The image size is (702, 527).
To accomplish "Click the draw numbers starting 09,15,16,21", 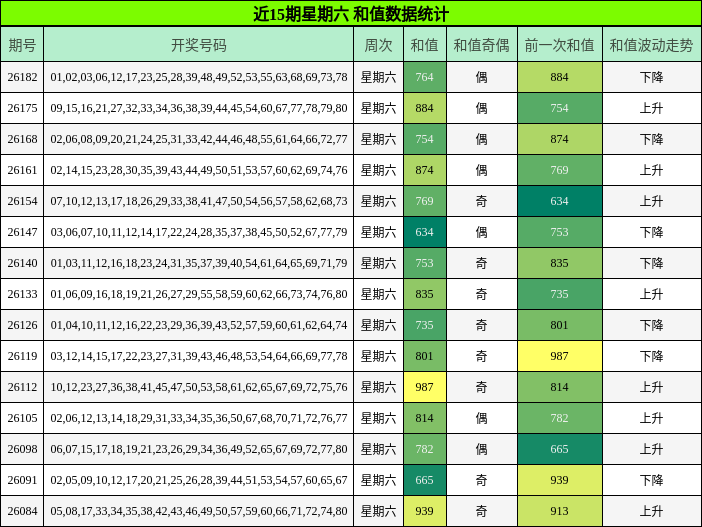I will (199, 108).
